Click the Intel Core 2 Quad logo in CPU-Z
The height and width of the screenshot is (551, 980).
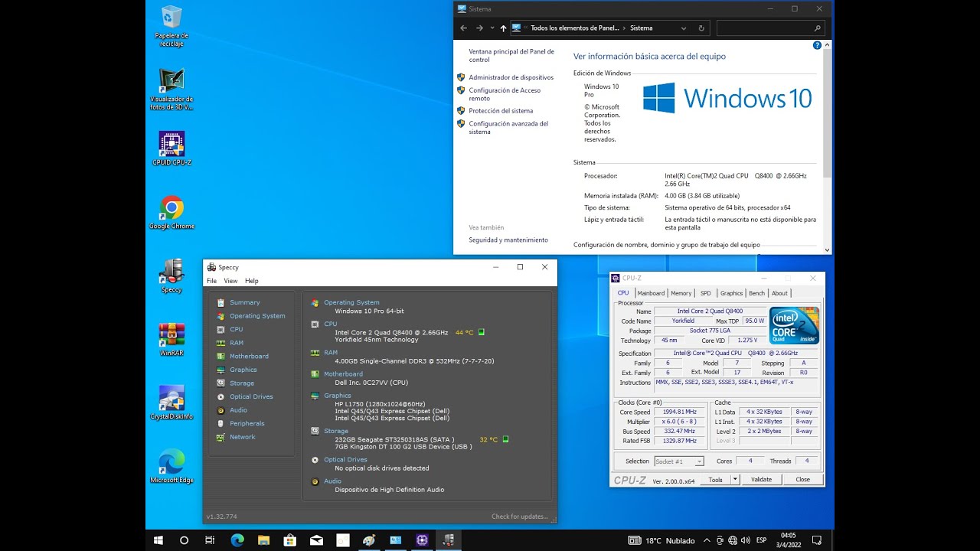click(x=794, y=326)
